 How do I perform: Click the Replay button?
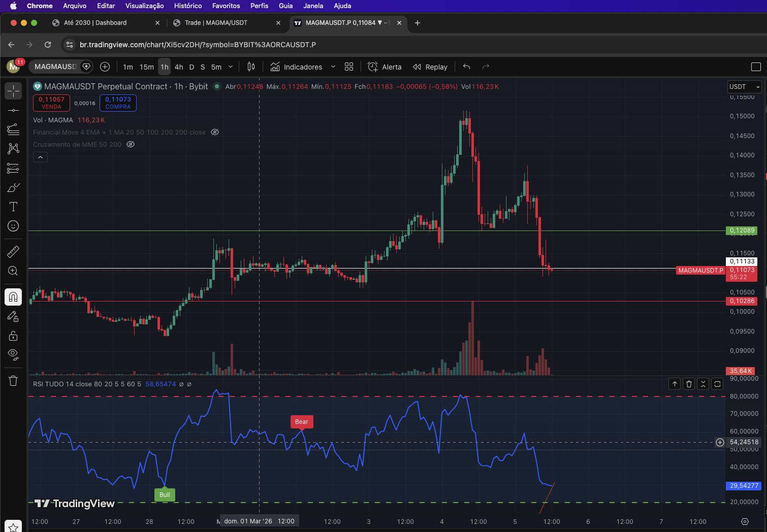(430, 67)
